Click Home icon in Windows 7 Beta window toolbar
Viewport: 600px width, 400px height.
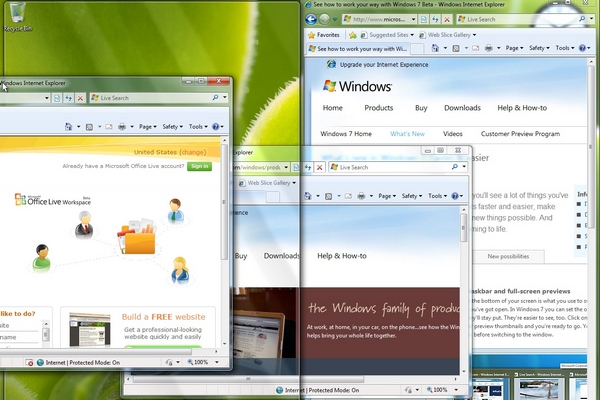(x=435, y=48)
